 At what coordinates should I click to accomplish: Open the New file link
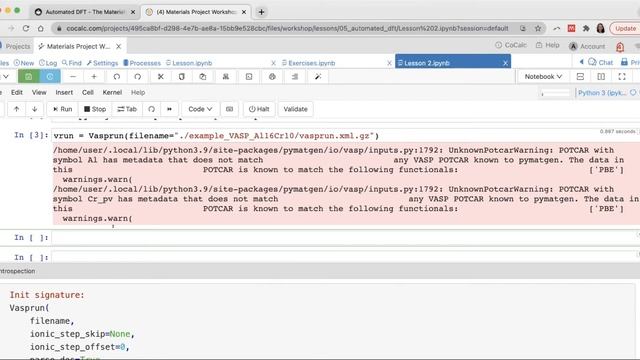point(24,63)
